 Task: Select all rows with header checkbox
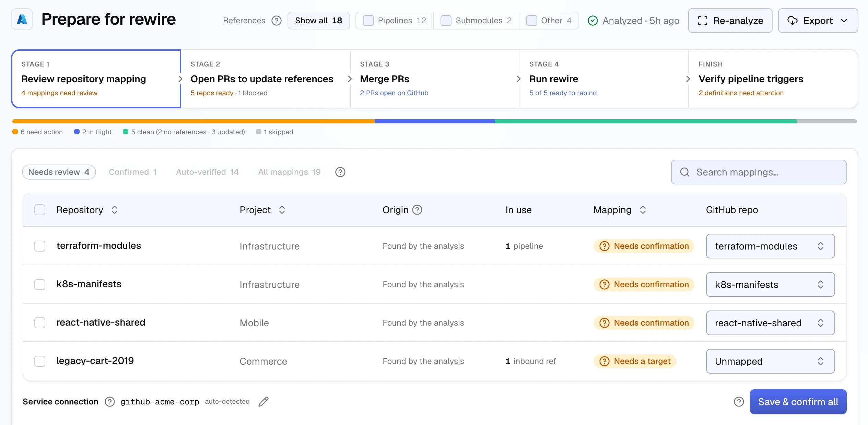[x=40, y=210]
